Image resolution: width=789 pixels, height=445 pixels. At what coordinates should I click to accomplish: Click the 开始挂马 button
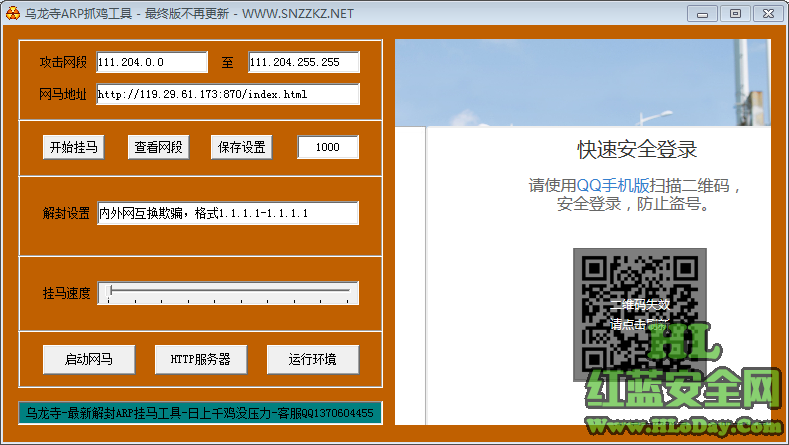pos(73,147)
